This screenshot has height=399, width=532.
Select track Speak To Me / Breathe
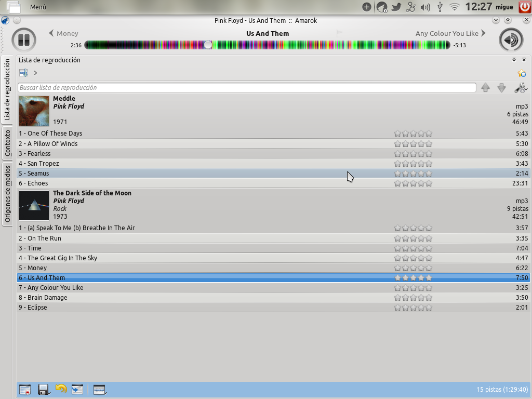pyautogui.click(x=273, y=228)
